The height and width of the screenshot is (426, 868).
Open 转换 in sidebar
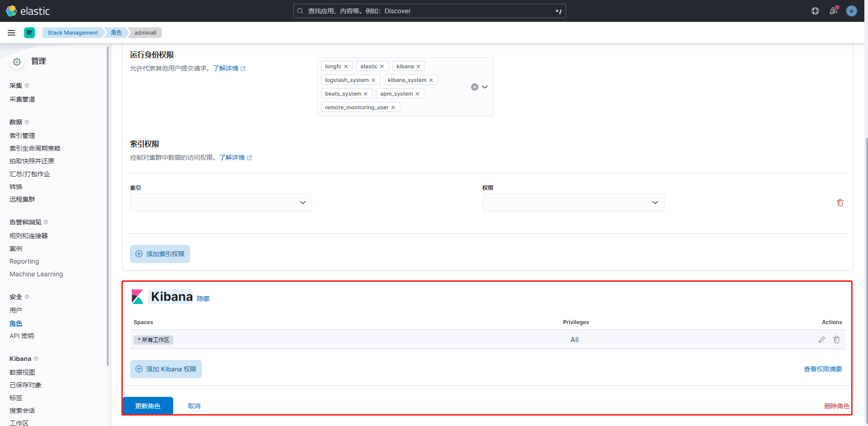(x=16, y=187)
